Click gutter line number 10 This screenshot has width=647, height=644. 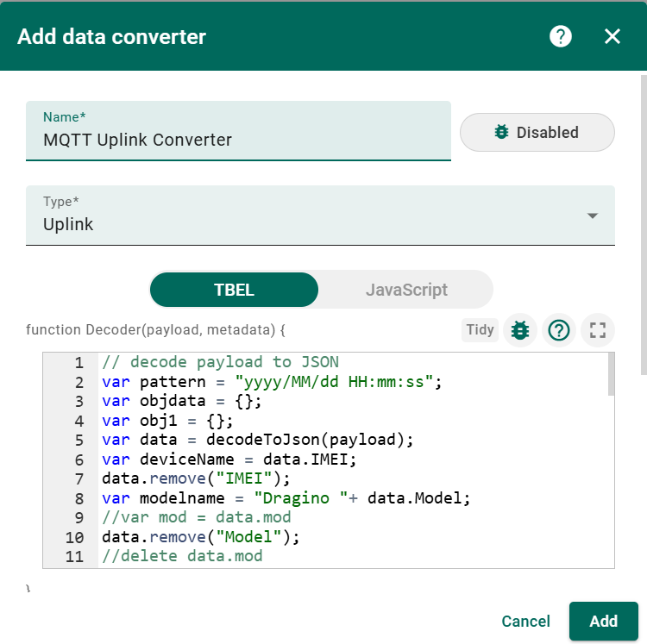(x=74, y=537)
